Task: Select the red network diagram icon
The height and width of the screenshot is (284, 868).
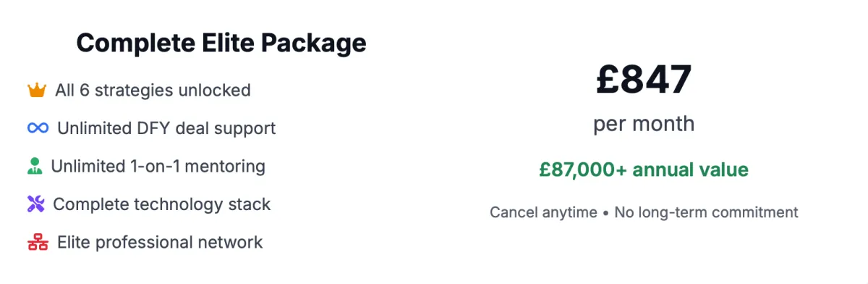Action: (x=38, y=242)
